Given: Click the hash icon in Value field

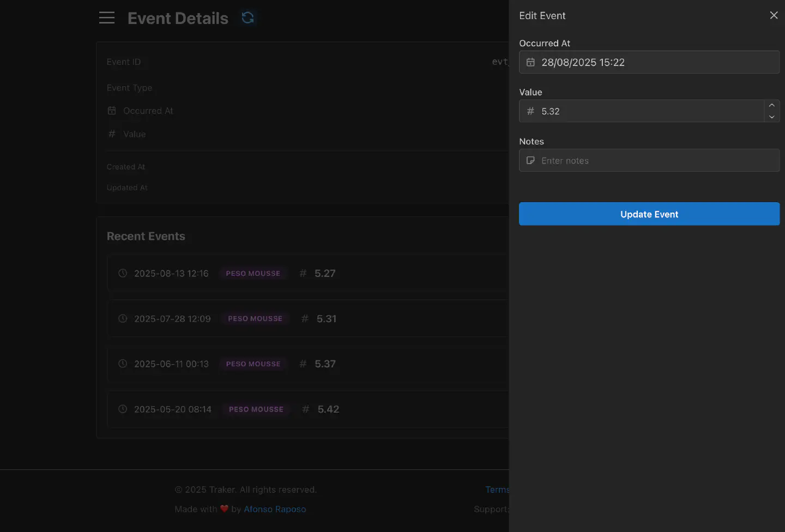Looking at the screenshot, I should pos(530,111).
